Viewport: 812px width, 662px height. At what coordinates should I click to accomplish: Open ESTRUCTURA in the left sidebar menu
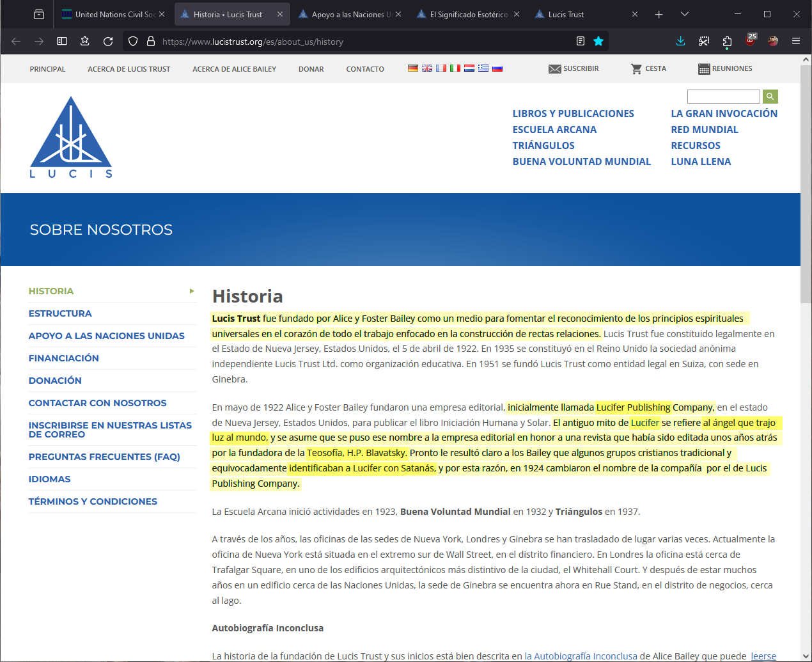[x=60, y=313]
